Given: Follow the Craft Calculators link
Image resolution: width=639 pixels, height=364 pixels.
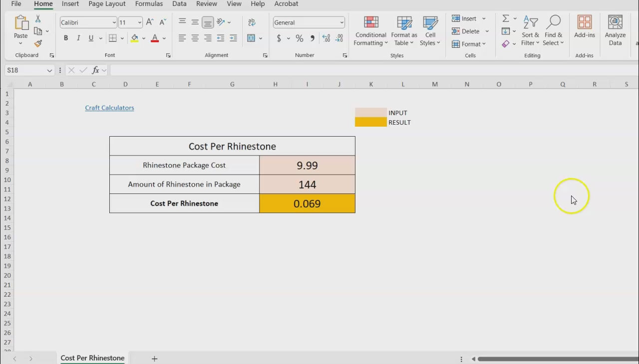Looking at the screenshot, I should tap(109, 108).
